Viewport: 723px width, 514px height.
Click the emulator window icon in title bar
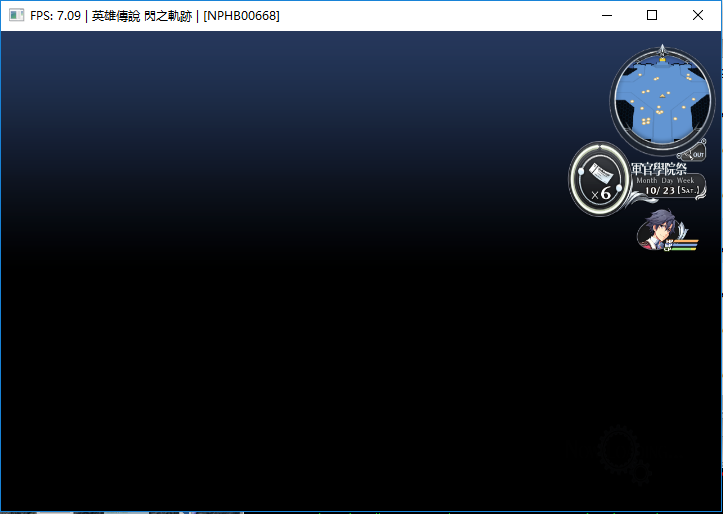tap(16, 15)
